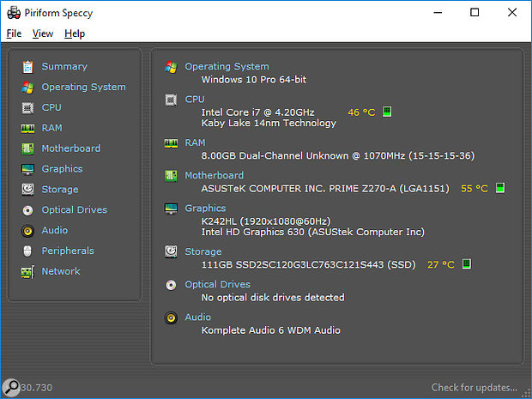Screen dimensions: 532x399
Task: Click the Operating System flag icon in sidebar
Action: pos(27,88)
